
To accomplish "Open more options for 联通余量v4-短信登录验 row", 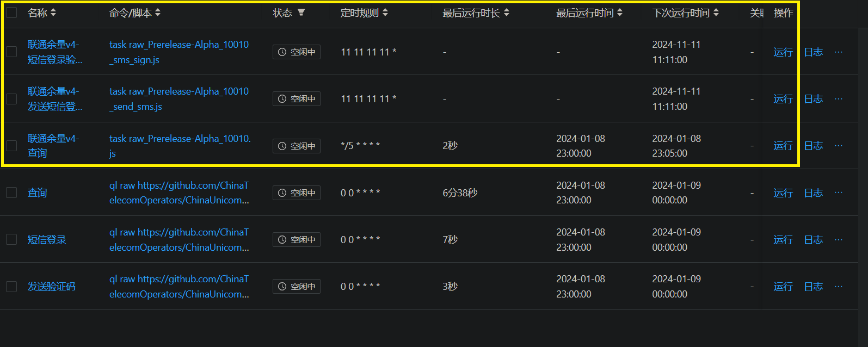I will (x=838, y=52).
